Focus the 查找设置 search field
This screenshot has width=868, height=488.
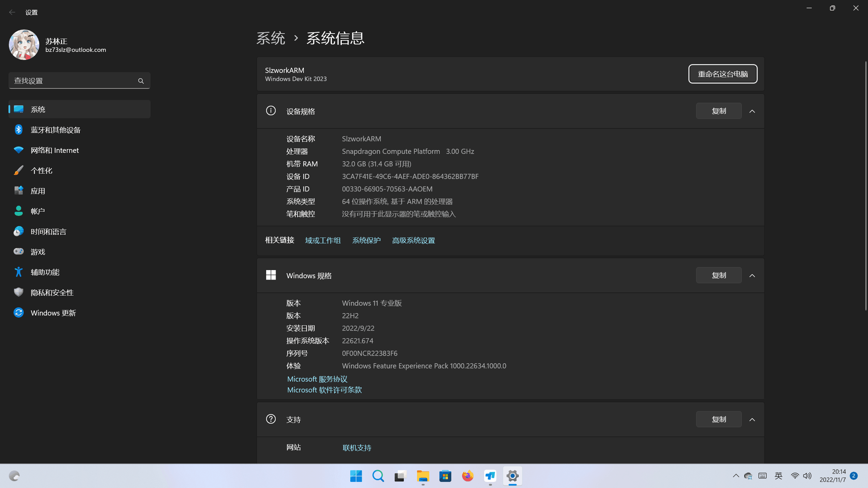pyautogui.click(x=79, y=81)
